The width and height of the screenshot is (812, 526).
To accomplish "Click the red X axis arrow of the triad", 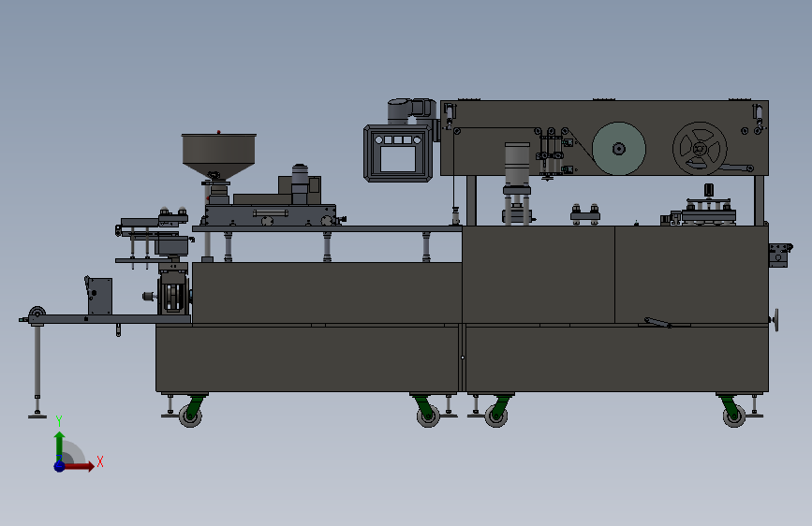I will (x=79, y=466).
